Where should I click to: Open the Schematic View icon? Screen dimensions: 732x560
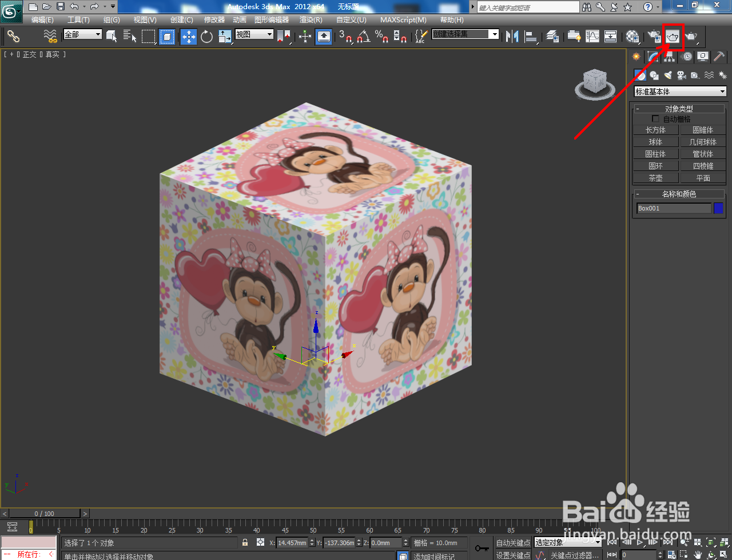point(611,37)
